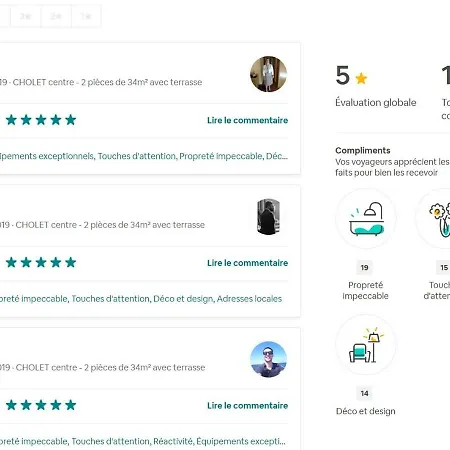Click the five teal stars in the first review
This screenshot has height=450, width=450.
coord(41,120)
